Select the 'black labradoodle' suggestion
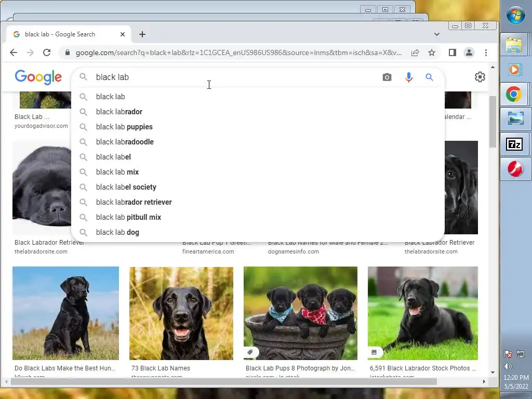 [258, 142]
